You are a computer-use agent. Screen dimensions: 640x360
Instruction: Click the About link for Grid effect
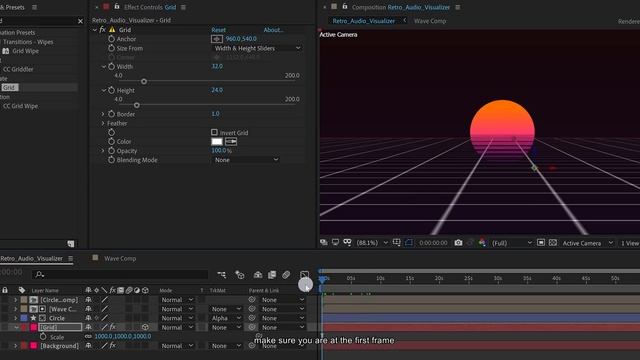pos(273,30)
